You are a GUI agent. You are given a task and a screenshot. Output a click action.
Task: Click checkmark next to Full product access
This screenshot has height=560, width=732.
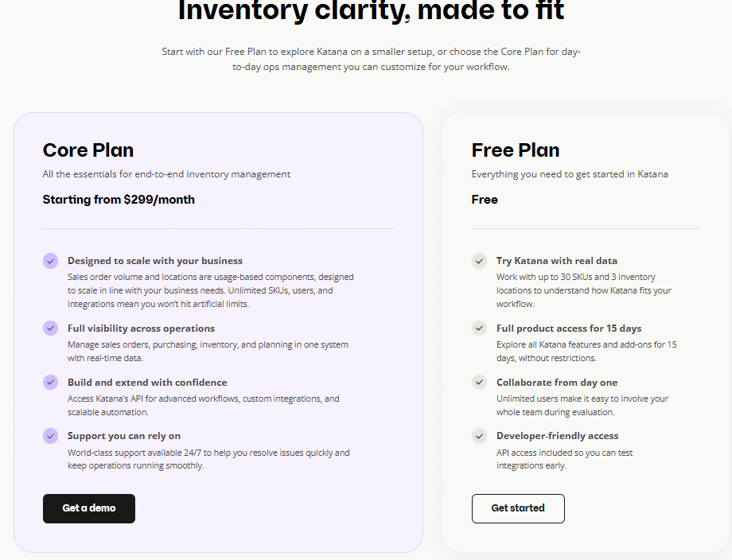[479, 329]
